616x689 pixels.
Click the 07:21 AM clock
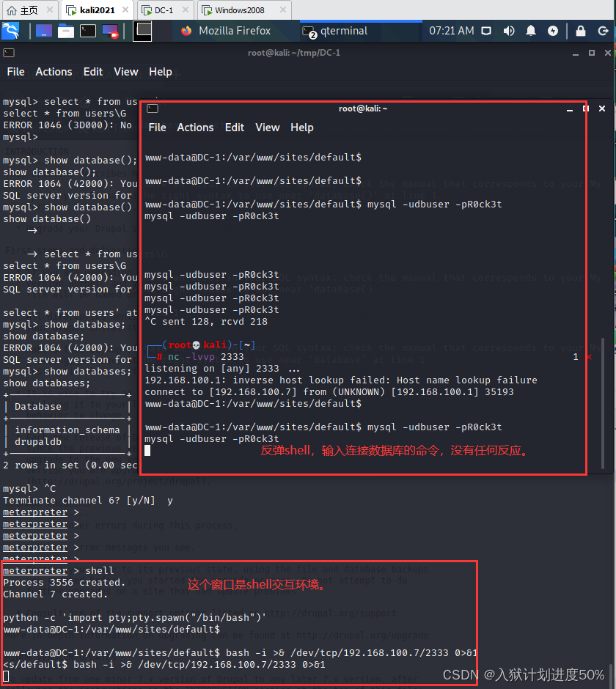point(452,31)
